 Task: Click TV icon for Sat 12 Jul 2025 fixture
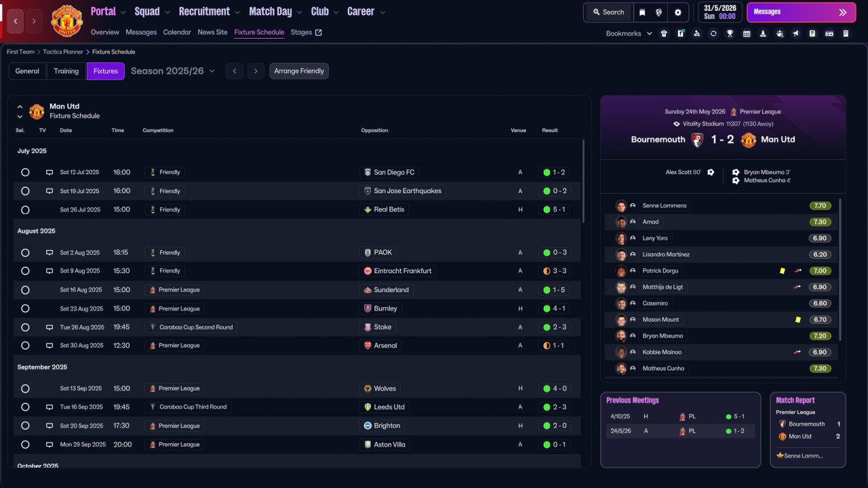point(49,172)
